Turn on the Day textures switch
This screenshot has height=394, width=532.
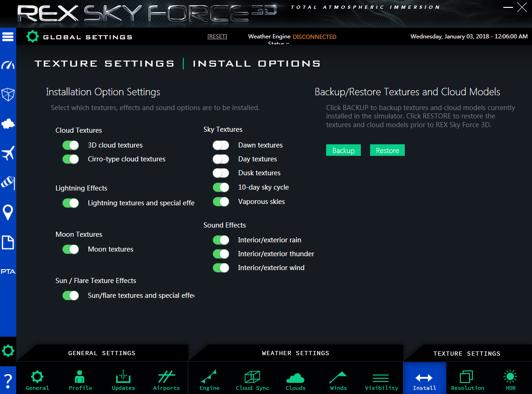[x=221, y=159]
